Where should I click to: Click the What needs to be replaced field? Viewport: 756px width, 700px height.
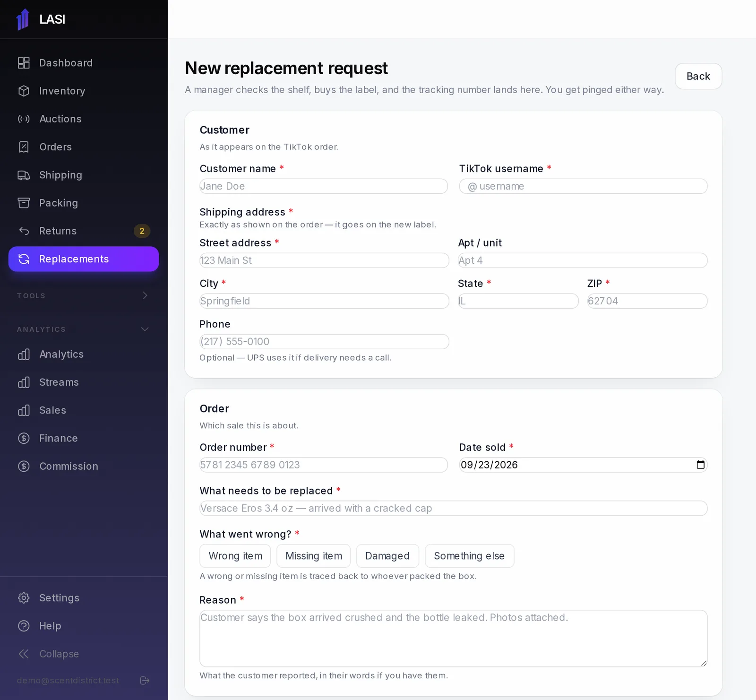(454, 508)
